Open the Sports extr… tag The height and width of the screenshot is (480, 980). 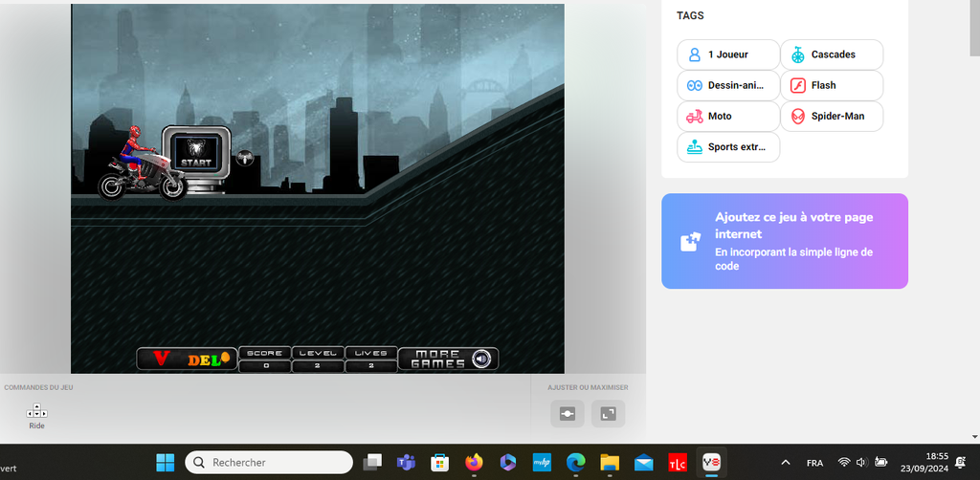[x=728, y=147]
